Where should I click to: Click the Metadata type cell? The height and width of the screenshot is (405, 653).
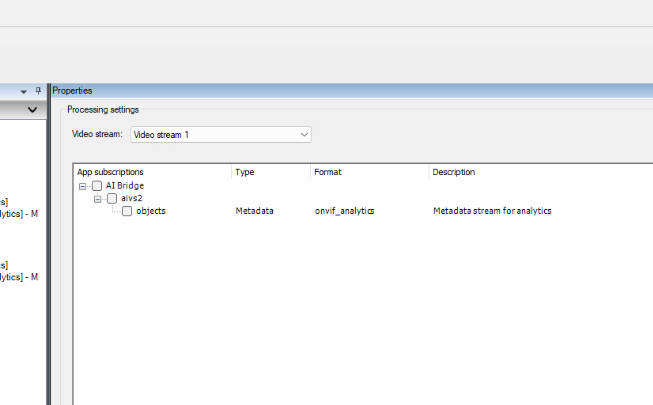(254, 211)
